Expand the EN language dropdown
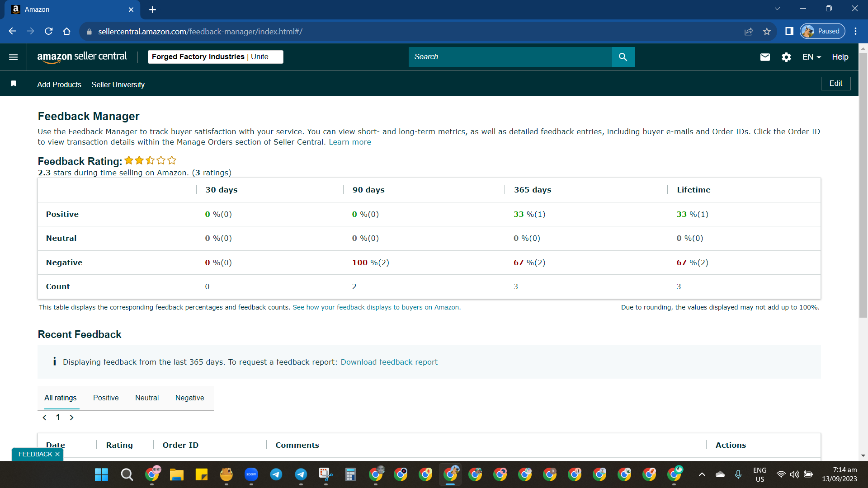Viewport: 868px width, 488px height. (811, 57)
